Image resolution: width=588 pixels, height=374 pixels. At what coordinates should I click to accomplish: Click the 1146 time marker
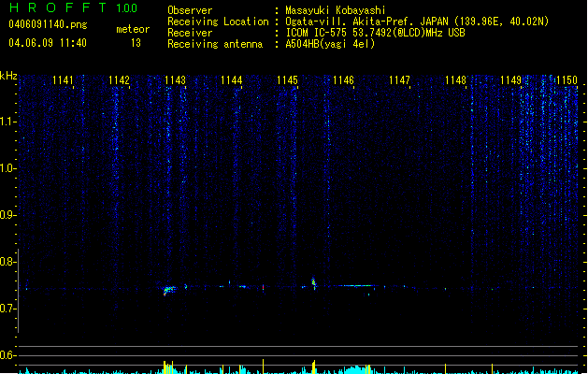343,80
